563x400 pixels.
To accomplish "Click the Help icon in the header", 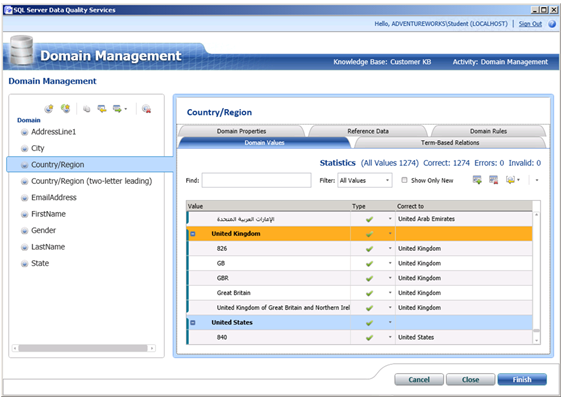I will (552, 24).
